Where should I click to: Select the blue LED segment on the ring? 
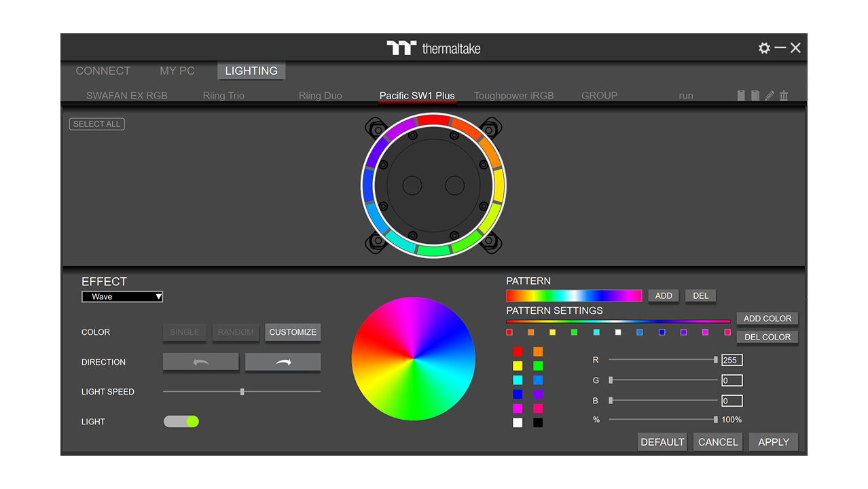369,185
